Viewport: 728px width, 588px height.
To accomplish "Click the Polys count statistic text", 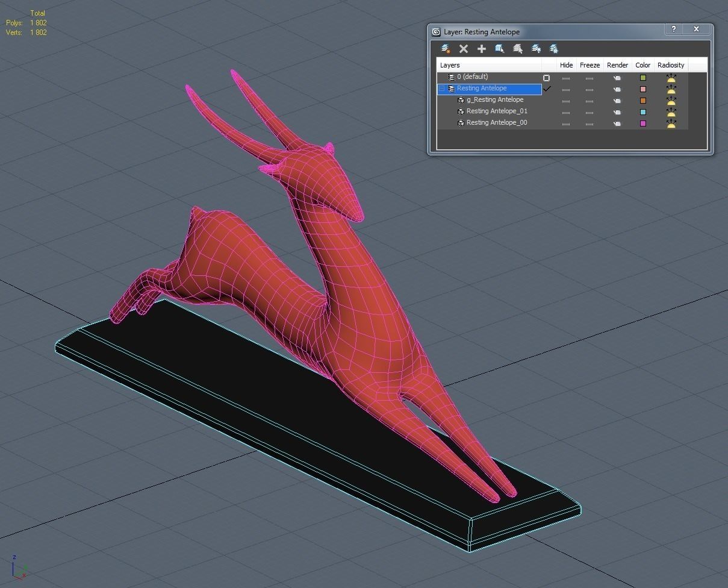I will pyautogui.click(x=26, y=23).
